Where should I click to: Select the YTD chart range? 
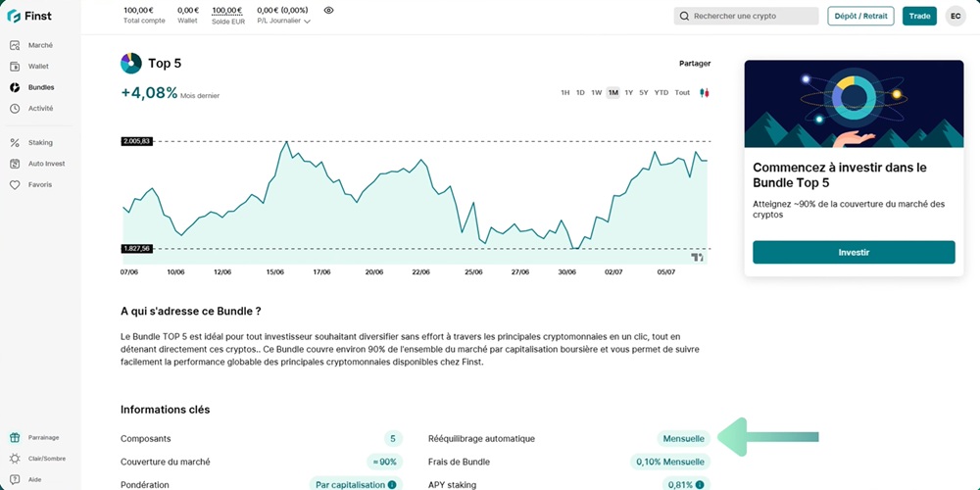click(661, 92)
